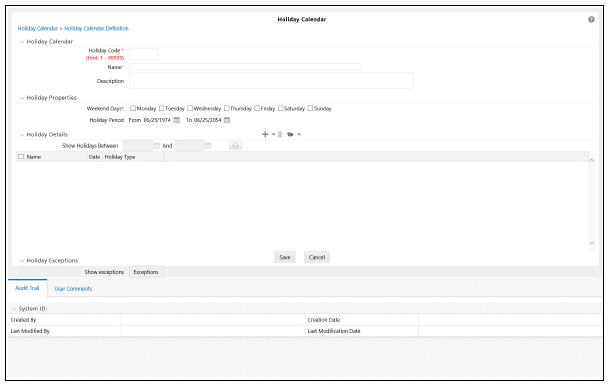Screen dimensions: 609x390
Task: Open calendar icon after the And field
Action: (x=208, y=146)
